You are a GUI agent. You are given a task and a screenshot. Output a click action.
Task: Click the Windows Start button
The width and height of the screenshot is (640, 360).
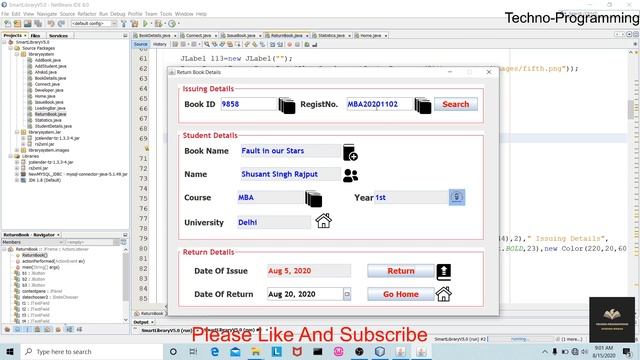[10, 351]
